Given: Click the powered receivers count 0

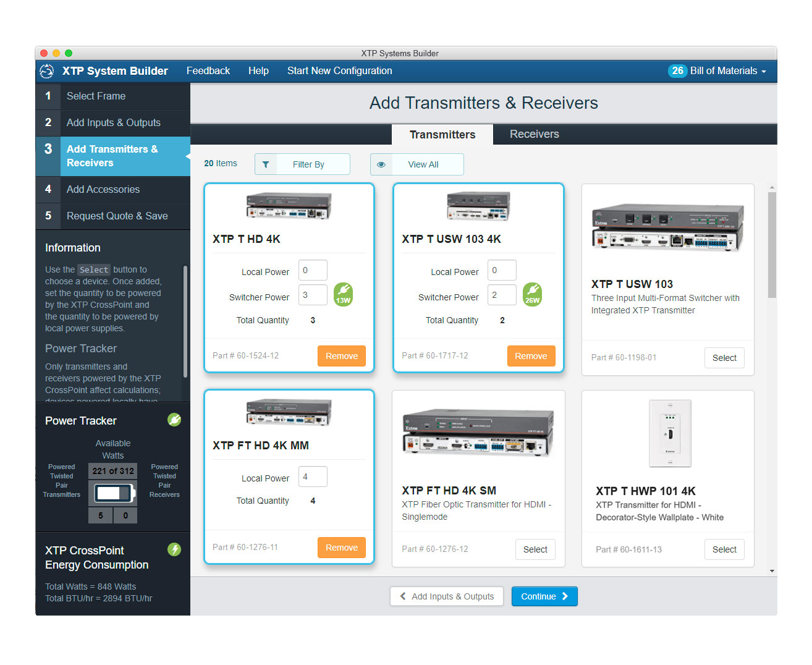Looking at the screenshot, I should coord(125,515).
